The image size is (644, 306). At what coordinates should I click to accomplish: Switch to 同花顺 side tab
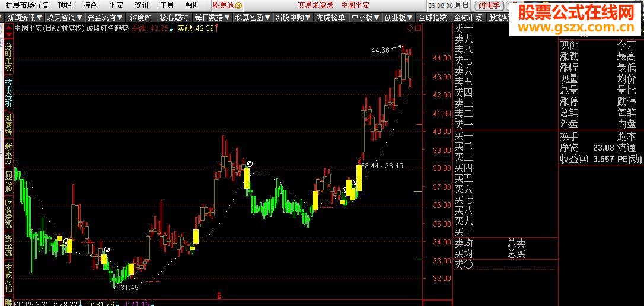[9, 182]
